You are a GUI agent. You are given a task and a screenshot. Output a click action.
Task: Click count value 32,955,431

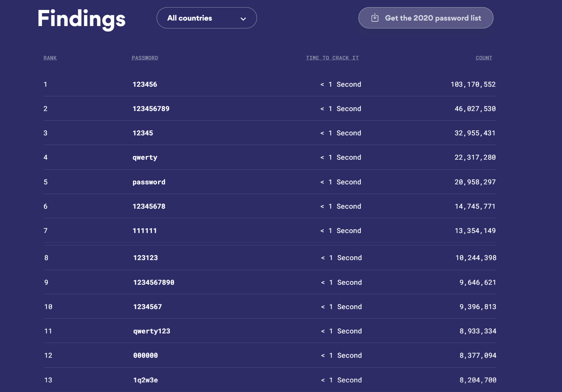pos(475,133)
